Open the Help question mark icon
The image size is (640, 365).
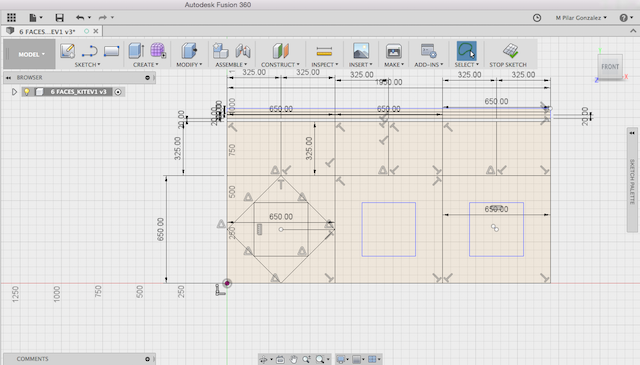pos(623,18)
